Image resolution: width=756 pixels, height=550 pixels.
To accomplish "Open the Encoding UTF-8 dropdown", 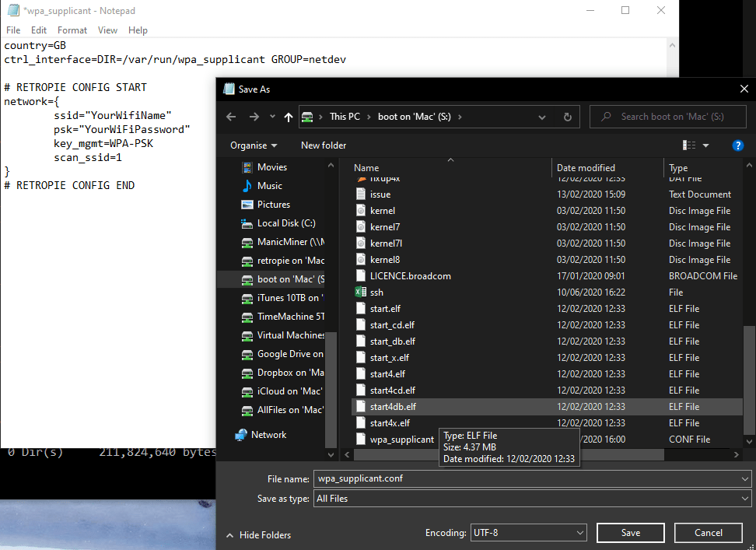I will 527,533.
